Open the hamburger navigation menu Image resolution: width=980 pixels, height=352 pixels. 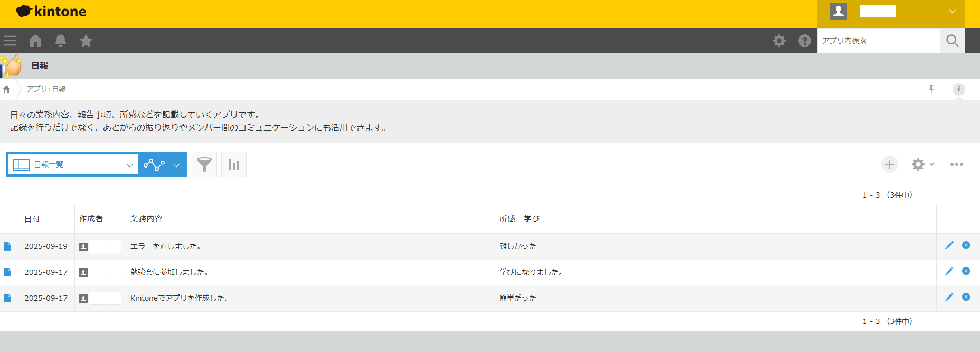pos(10,41)
